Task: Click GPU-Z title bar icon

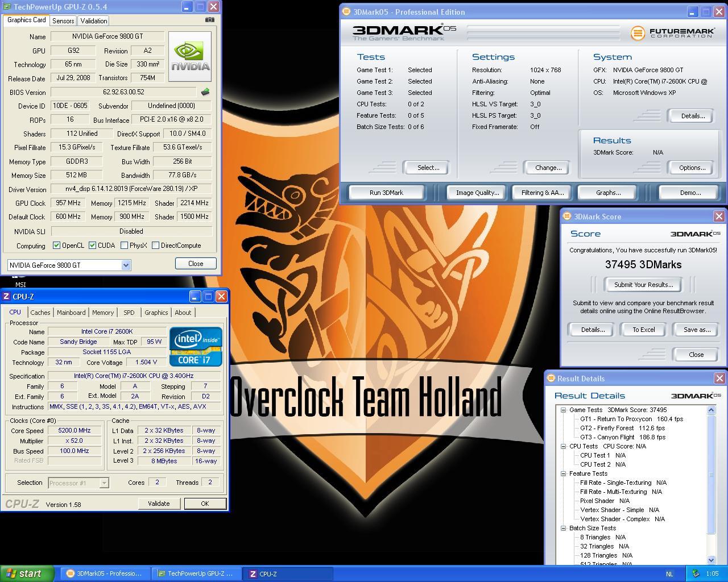Action: click(7, 7)
